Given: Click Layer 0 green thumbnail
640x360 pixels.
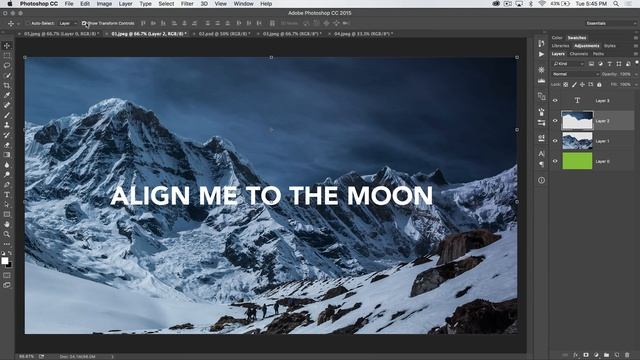Looking at the screenshot, I should coord(577,161).
